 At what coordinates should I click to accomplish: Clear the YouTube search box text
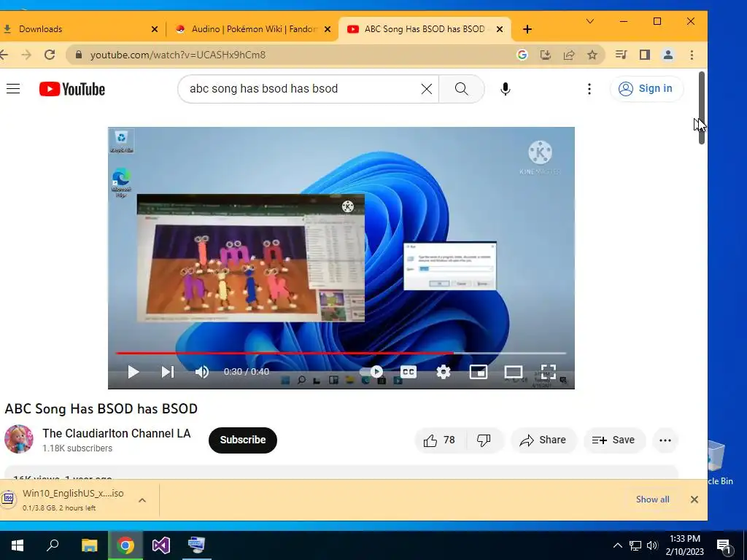426,89
